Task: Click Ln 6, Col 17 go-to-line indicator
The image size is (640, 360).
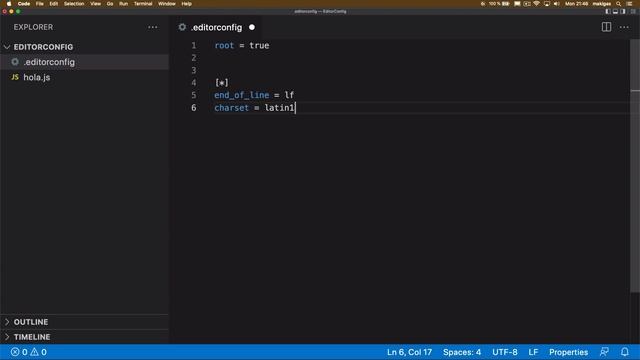Action: 409,352
